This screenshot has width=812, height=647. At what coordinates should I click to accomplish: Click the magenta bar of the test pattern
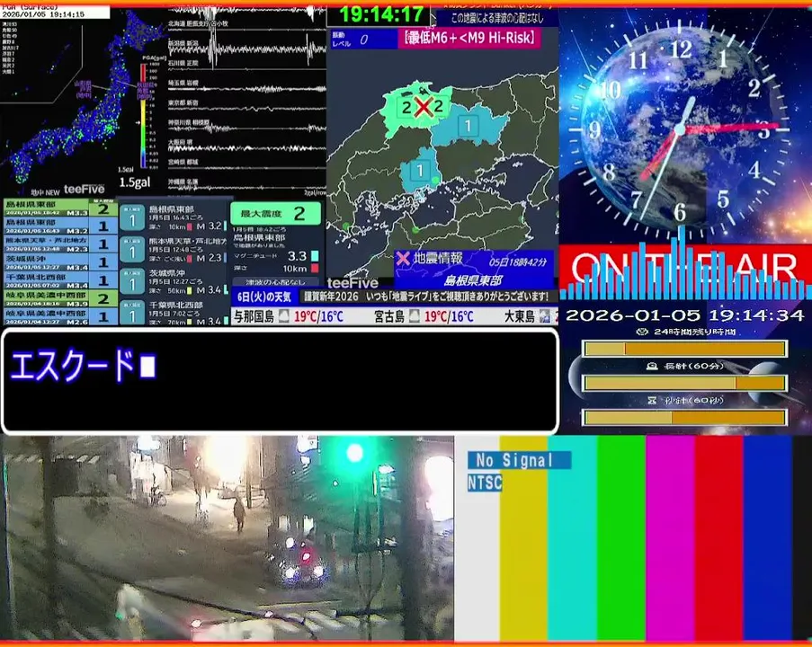click(x=670, y=538)
